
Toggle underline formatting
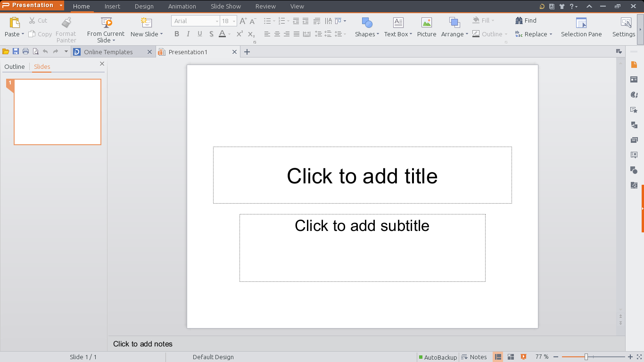point(199,34)
